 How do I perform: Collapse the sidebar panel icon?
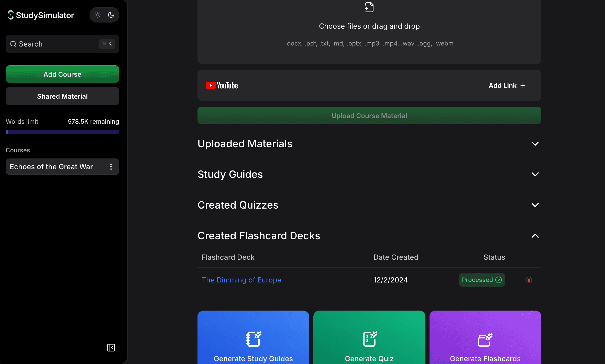tap(111, 348)
